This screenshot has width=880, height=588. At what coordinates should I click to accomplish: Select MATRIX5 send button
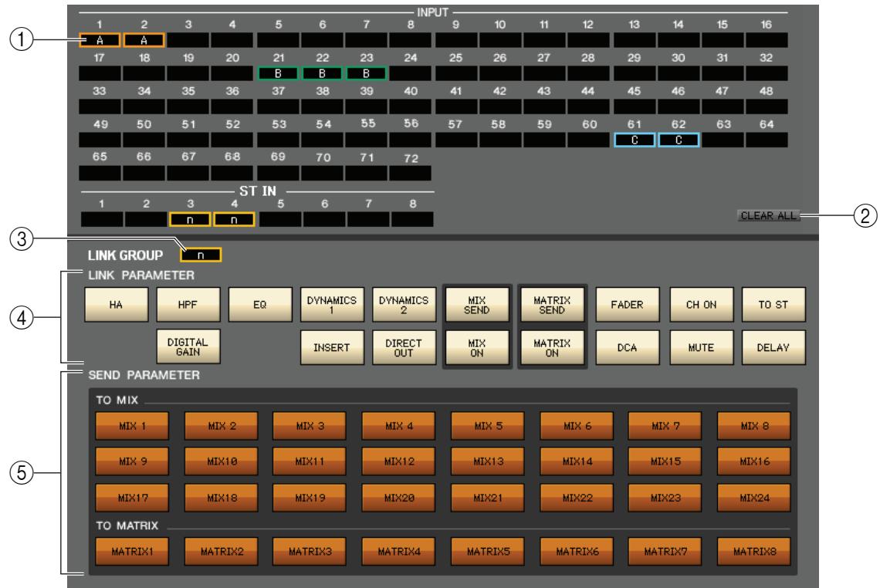488,552
